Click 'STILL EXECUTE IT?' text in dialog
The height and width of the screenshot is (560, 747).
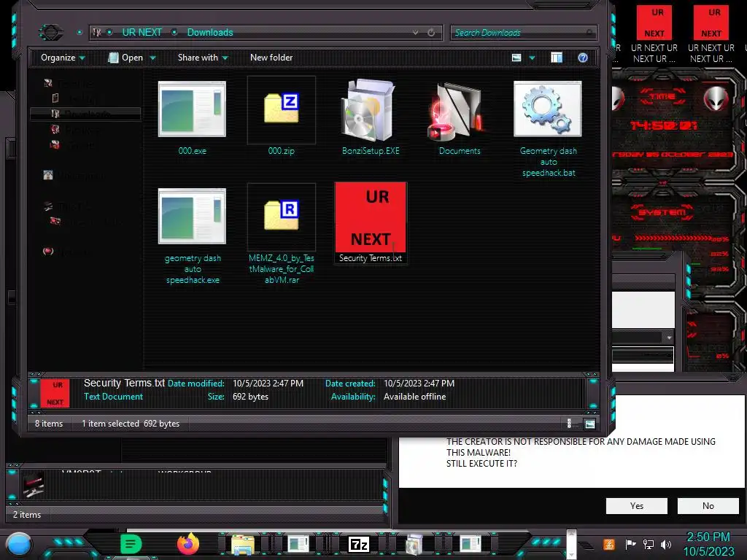(x=481, y=464)
